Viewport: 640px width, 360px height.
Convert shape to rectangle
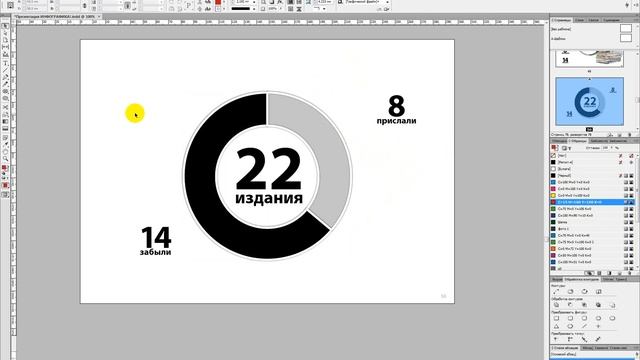pos(556,318)
